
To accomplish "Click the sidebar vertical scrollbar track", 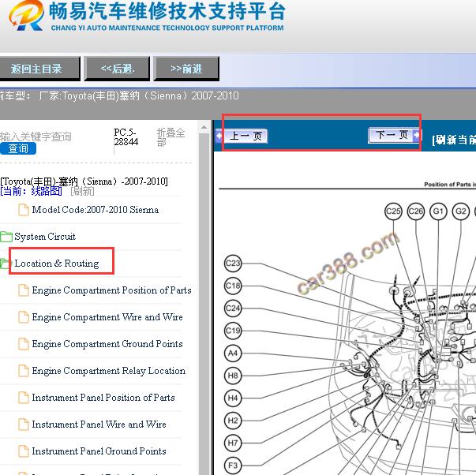I will coord(204,304).
